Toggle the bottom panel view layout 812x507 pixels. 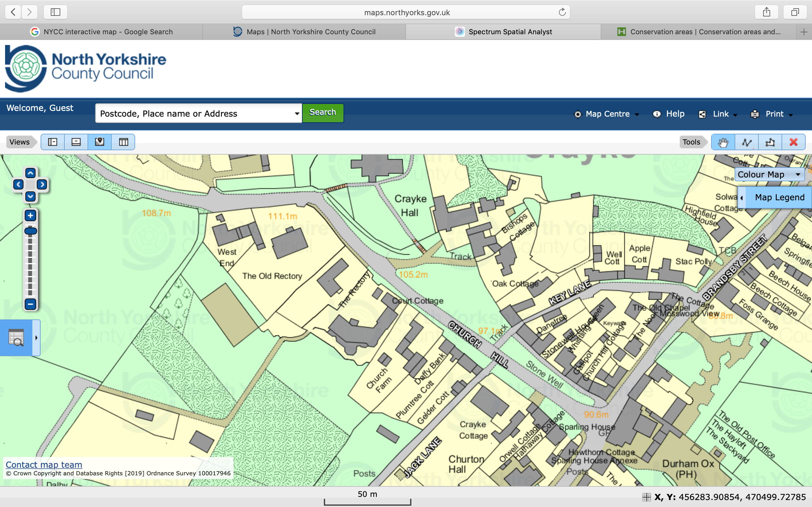point(76,142)
